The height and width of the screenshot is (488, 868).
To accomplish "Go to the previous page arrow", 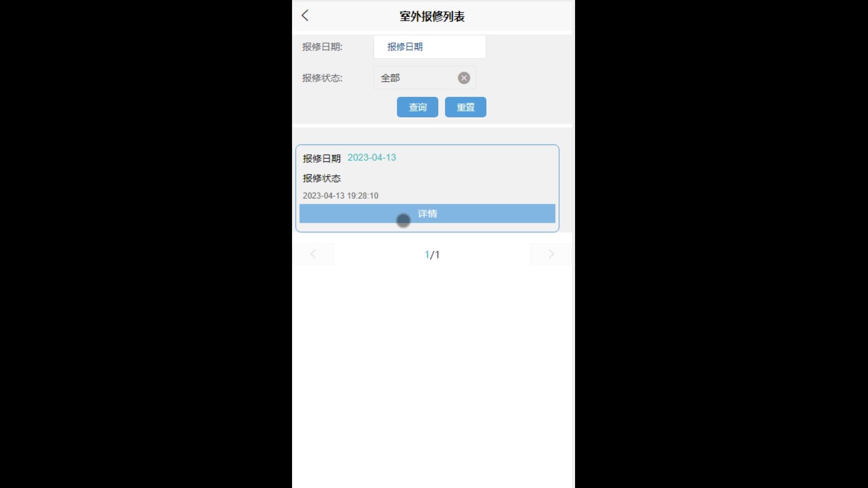I will pyautogui.click(x=313, y=254).
